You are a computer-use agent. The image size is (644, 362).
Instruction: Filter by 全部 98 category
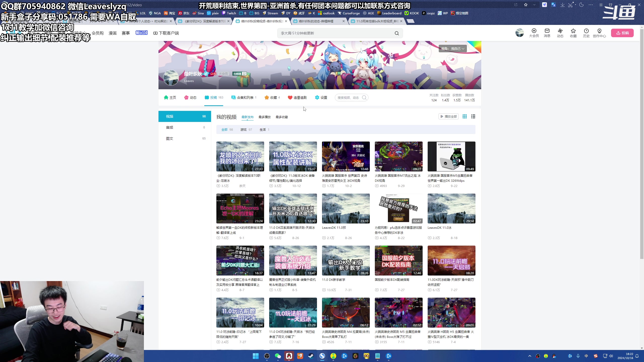pyautogui.click(x=227, y=130)
